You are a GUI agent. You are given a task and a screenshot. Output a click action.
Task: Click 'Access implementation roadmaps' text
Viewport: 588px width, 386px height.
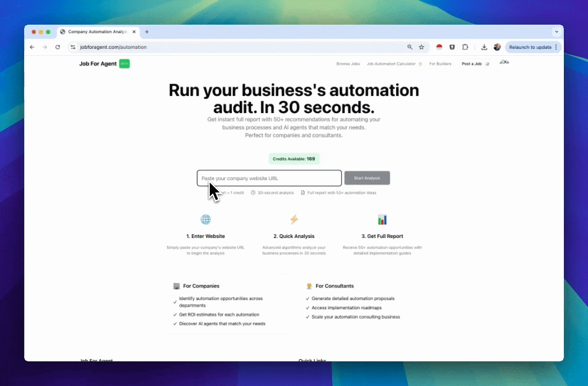coord(347,308)
